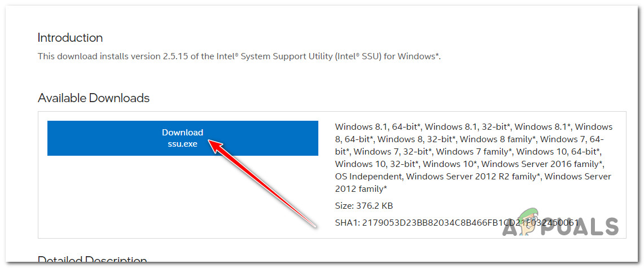The width and height of the screenshot is (644, 268).
Task: Click the Windows 10, 32-bit* entry
Action: coord(376,164)
